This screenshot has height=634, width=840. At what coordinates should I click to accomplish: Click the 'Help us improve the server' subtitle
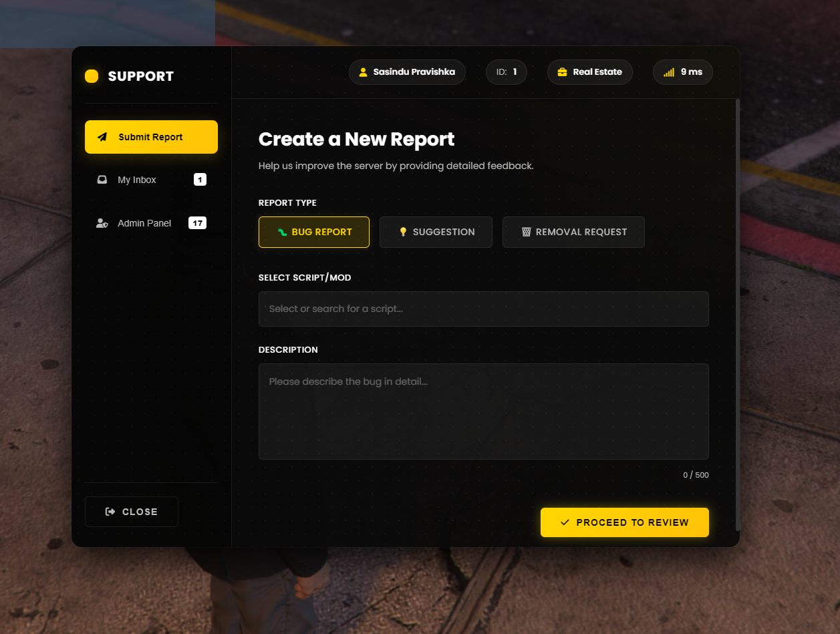click(396, 166)
